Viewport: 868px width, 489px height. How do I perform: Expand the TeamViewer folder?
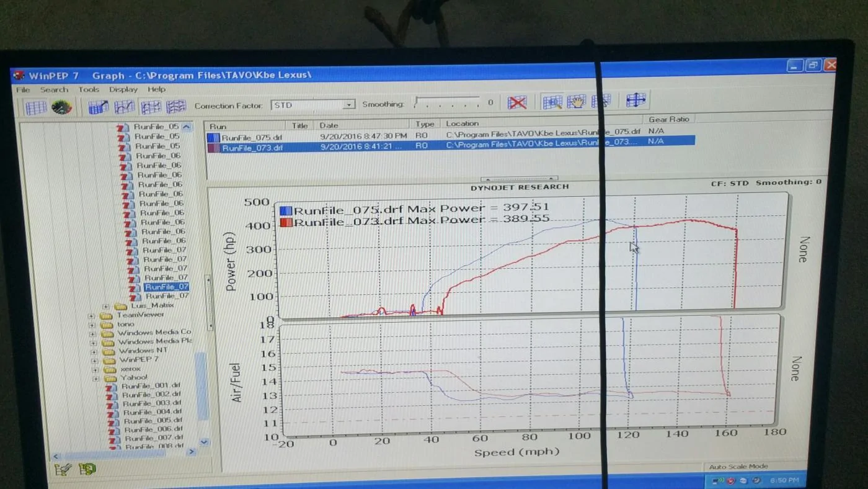coord(92,315)
